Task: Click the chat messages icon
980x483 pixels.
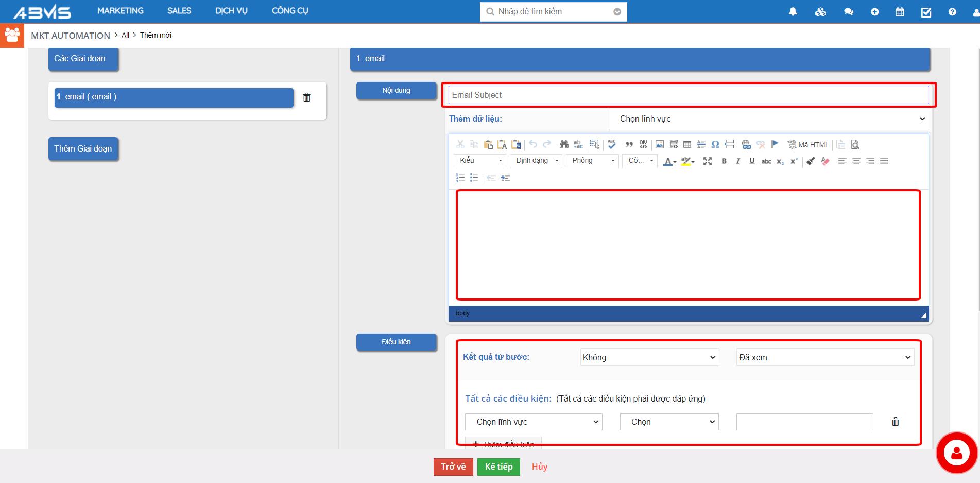Action: [848, 12]
